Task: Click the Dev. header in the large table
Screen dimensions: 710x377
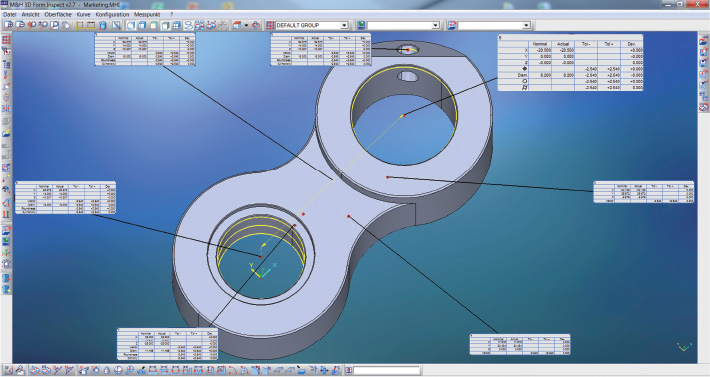Action: (x=632, y=44)
